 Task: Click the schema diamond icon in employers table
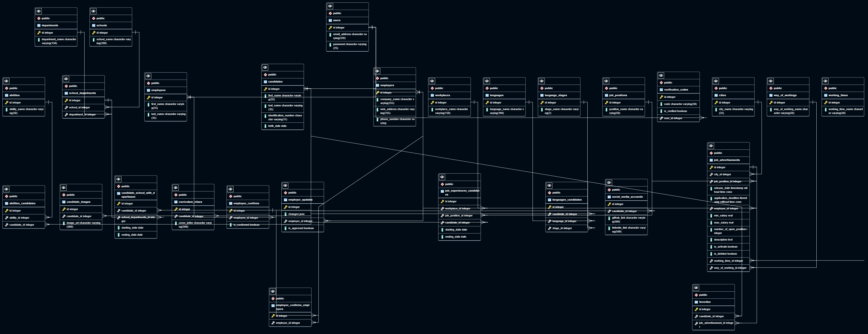(x=377, y=78)
